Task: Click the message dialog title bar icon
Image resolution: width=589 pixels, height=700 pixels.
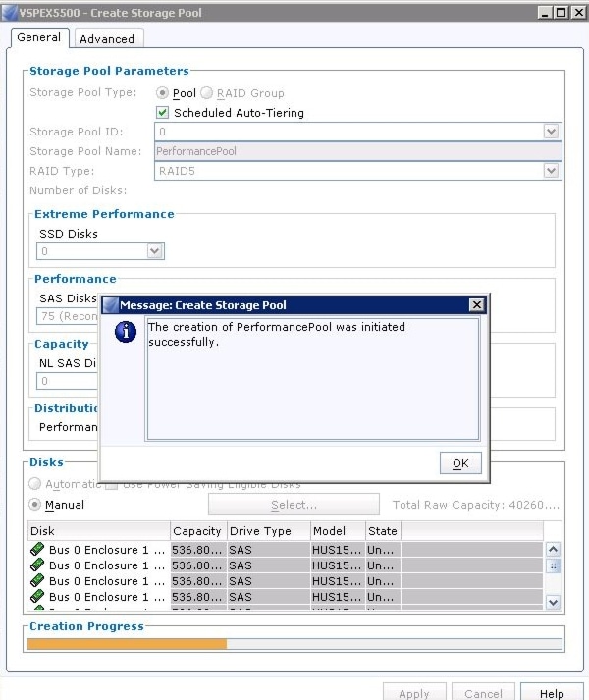Action: 110,305
